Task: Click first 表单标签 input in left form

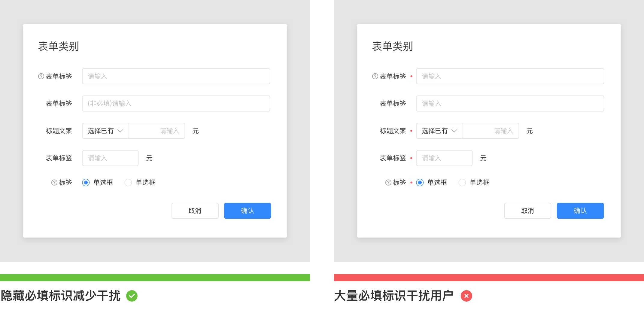Action: pos(176,76)
